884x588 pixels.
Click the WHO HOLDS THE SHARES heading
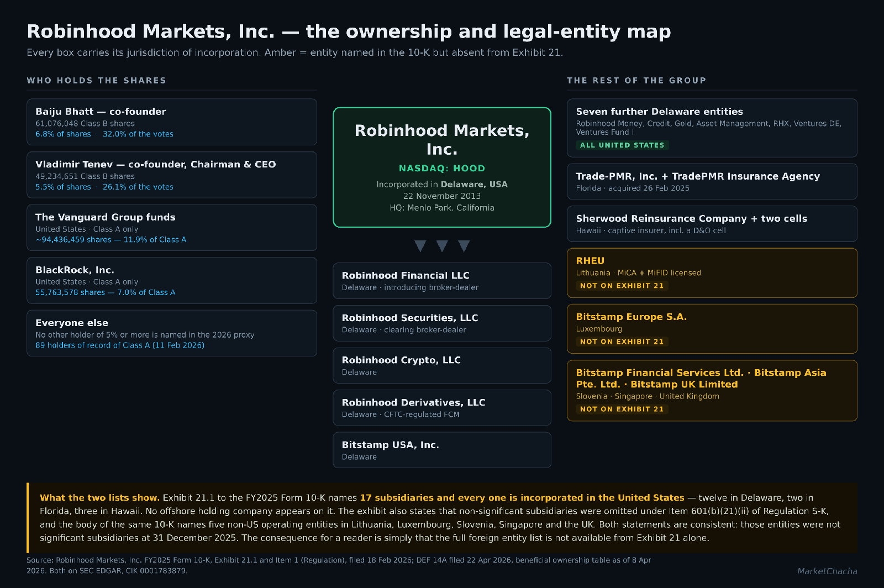tap(96, 81)
